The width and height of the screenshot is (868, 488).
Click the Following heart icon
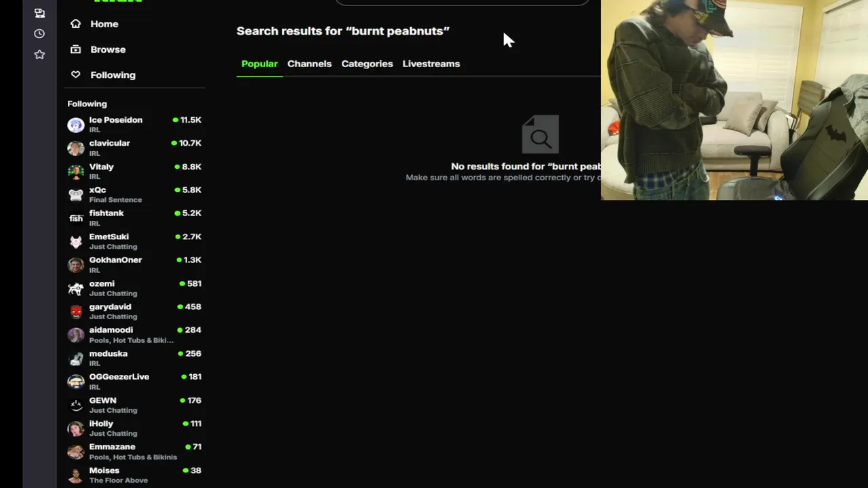point(76,75)
